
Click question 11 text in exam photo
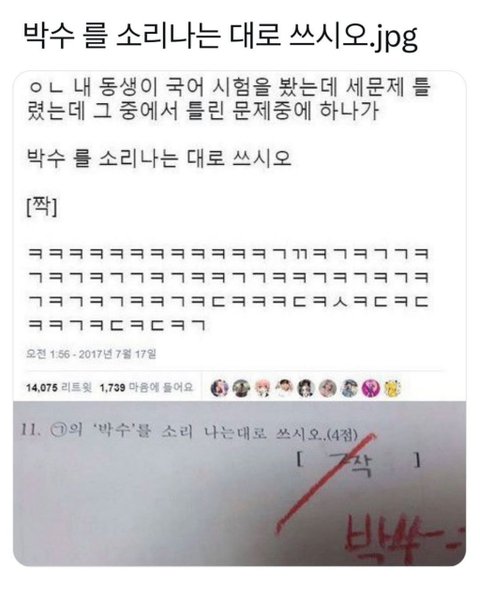pyautogui.click(x=189, y=432)
